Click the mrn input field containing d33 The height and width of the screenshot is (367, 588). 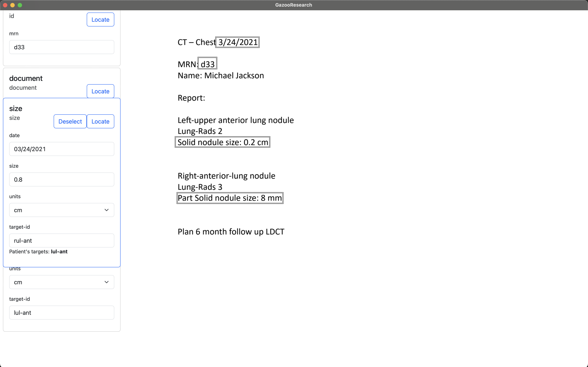pos(62,47)
